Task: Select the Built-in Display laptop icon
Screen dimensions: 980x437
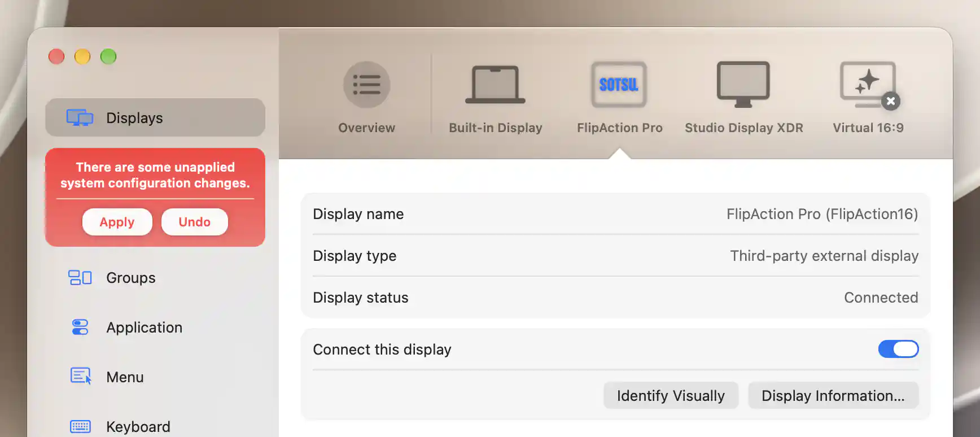Action: tap(495, 85)
